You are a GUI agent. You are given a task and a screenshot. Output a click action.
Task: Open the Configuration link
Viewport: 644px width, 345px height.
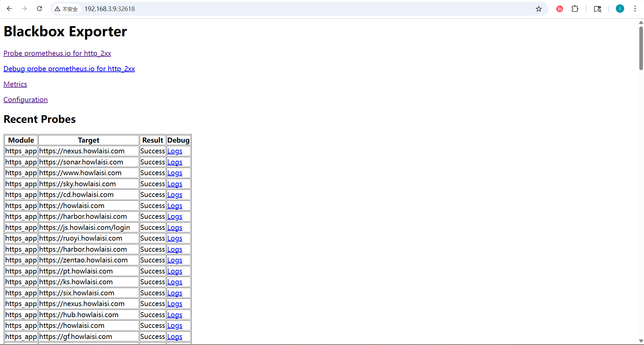(x=26, y=99)
